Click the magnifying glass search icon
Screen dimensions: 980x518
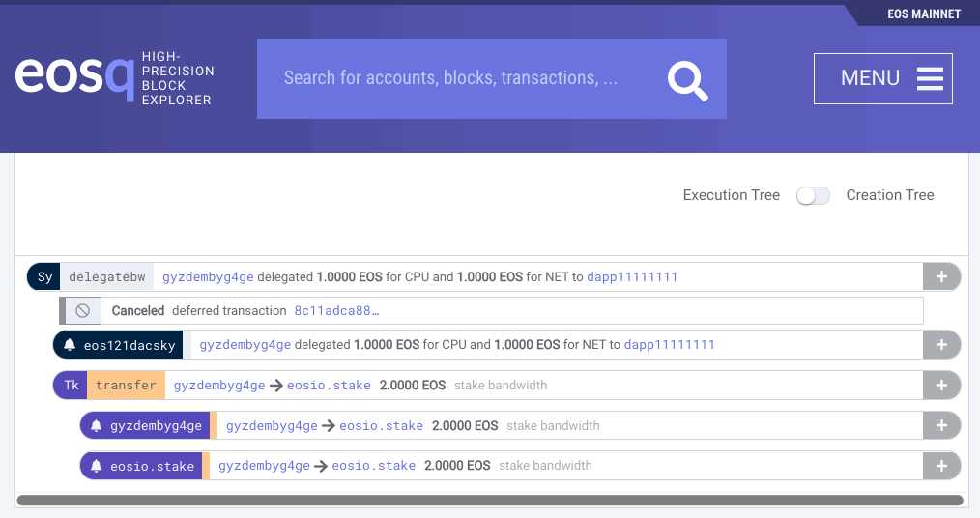point(687,80)
